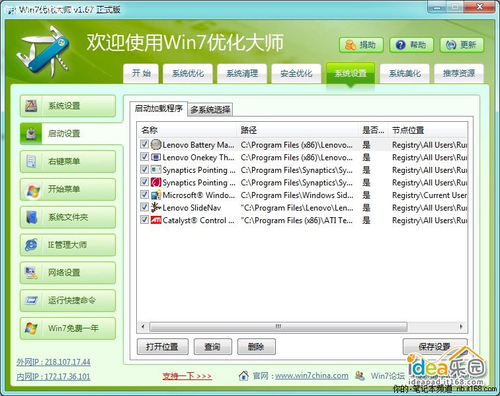Click the help (帮助) question mark icon
Screen dimensions: 500x396
click(x=400, y=45)
